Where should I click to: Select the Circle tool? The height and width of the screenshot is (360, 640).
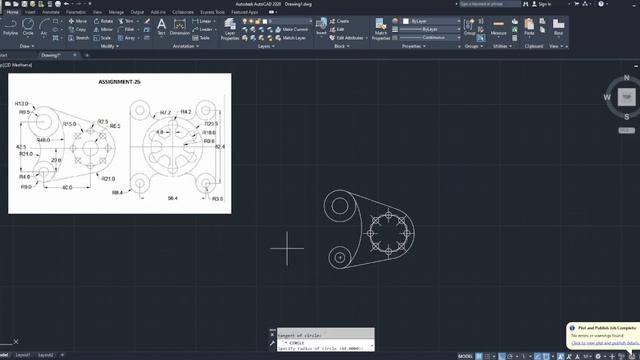pos(28,27)
